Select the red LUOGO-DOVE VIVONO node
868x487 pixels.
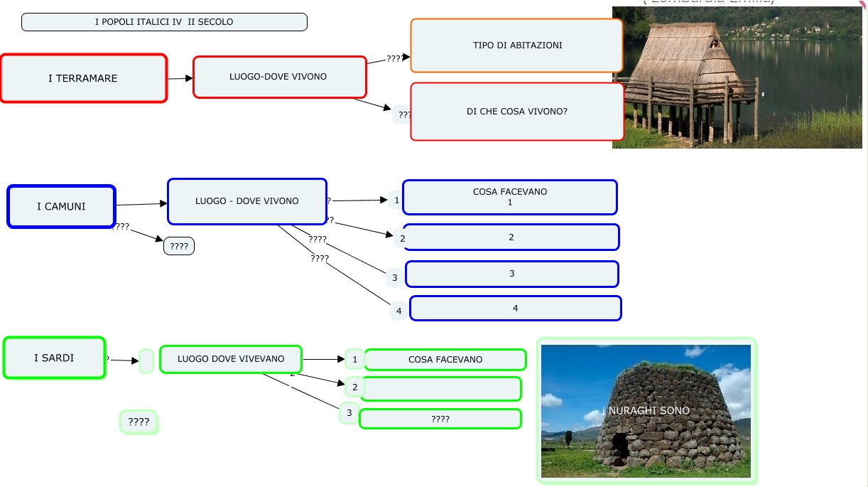coord(279,77)
